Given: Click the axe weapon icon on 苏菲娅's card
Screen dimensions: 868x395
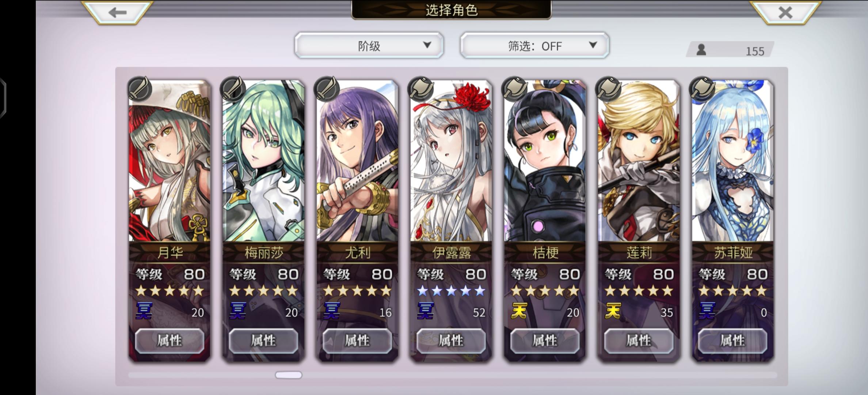Looking at the screenshot, I should 702,89.
